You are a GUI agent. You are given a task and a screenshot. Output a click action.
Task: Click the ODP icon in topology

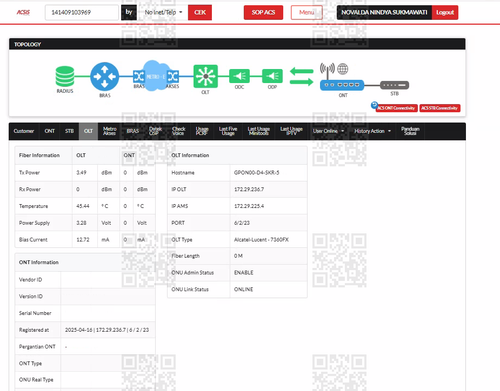coord(272,76)
